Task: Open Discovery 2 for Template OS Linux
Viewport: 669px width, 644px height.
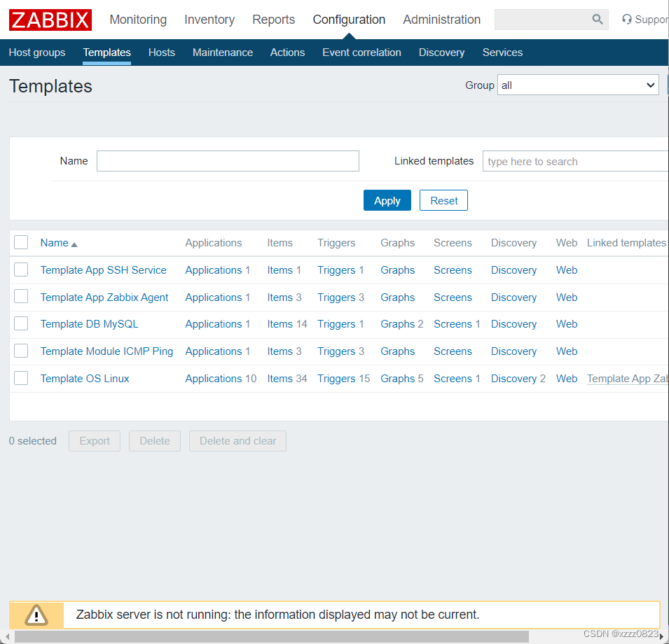Action: (x=513, y=379)
